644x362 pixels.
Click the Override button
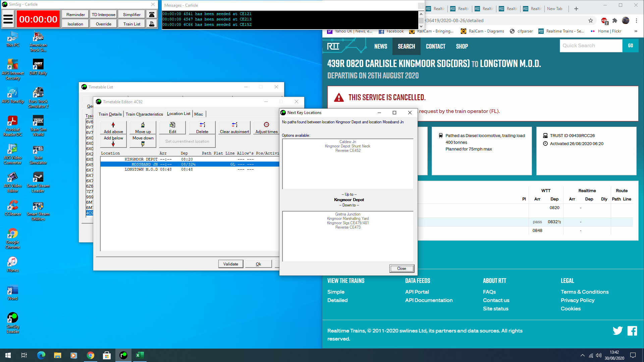[104, 24]
